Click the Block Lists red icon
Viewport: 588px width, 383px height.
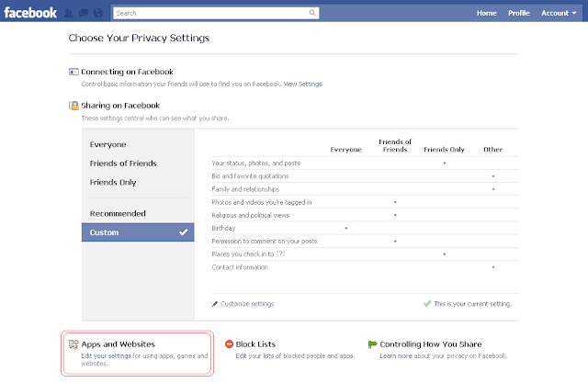pyautogui.click(x=229, y=344)
